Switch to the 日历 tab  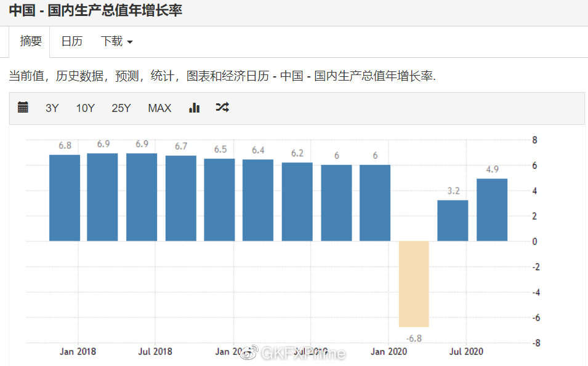coord(71,41)
